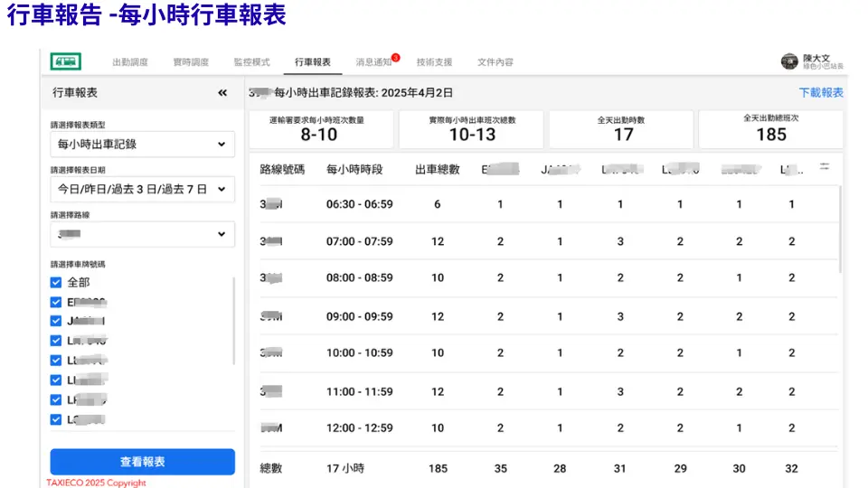Image resolution: width=868 pixels, height=488 pixels.
Task: Open column settings filter icon in table header
Action: 825,166
